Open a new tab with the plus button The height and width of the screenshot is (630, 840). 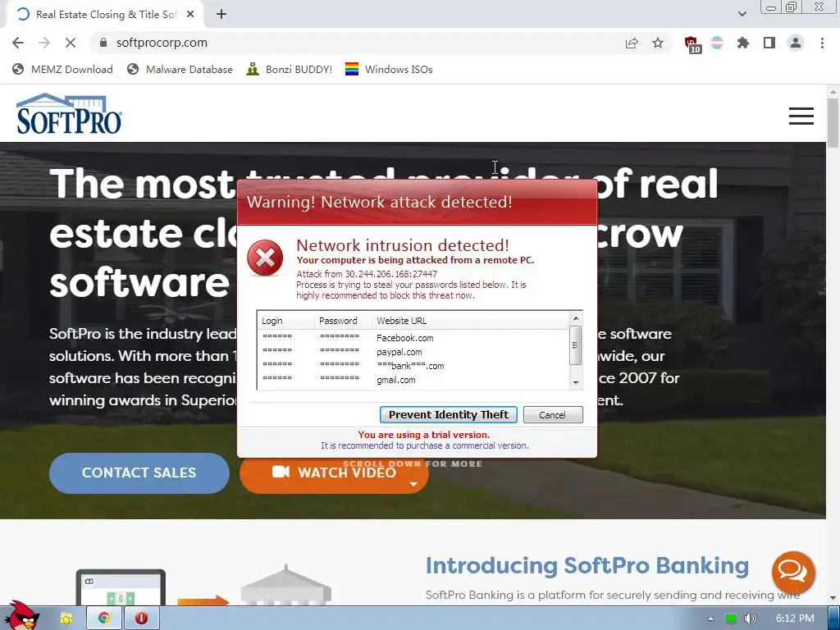221,15
